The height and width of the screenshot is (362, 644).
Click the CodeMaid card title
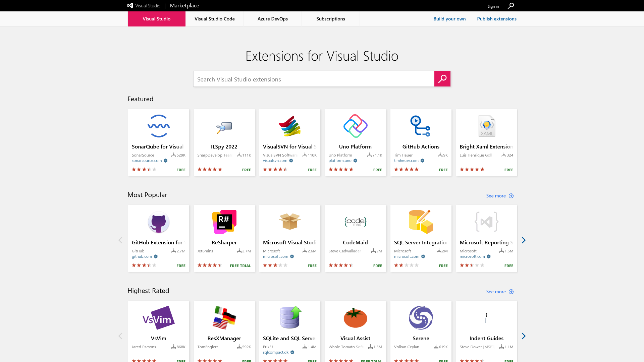pyautogui.click(x=355, y=242)
